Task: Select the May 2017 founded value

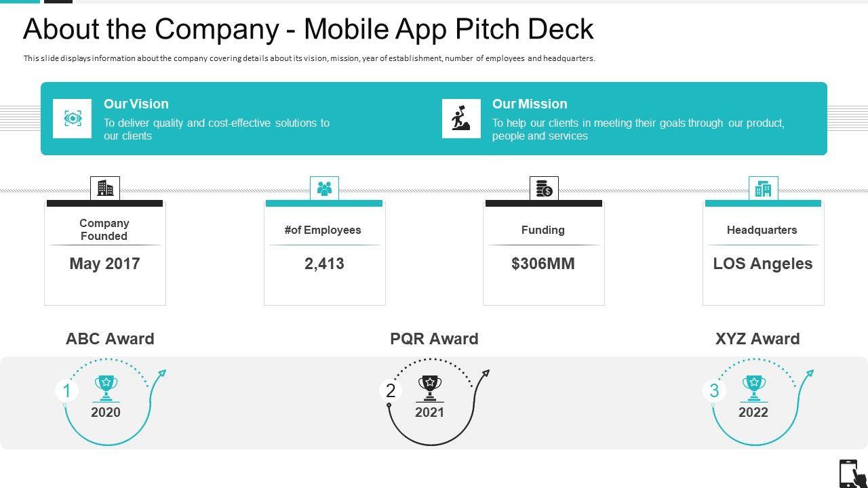Action: click(x=104, y=264)
